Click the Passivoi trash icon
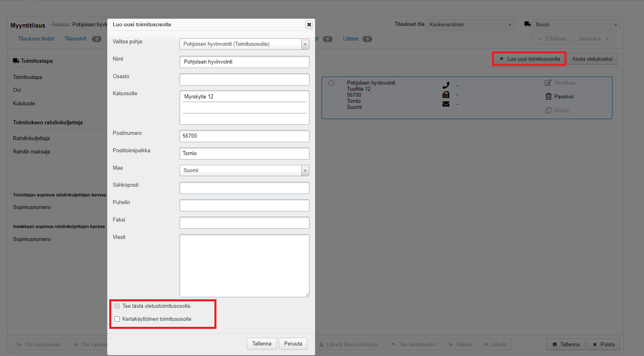The width and height of the screenshot is (644, 356). (548, 96)
